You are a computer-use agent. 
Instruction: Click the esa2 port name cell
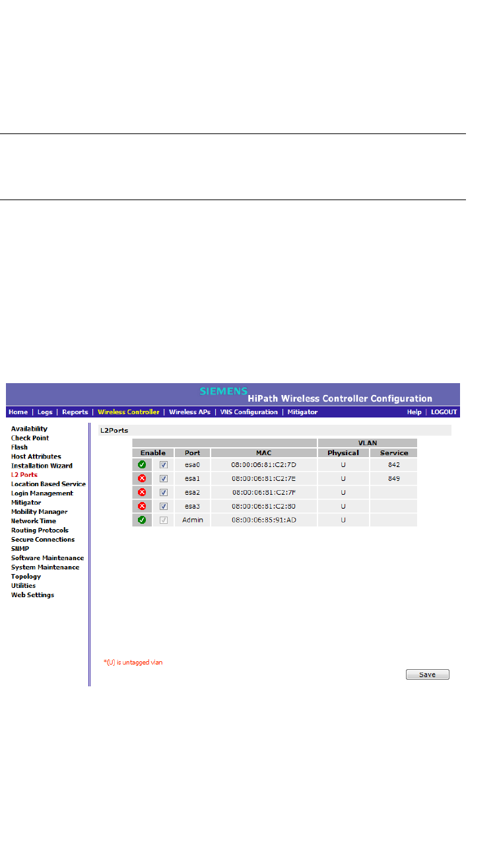(193, 492)
